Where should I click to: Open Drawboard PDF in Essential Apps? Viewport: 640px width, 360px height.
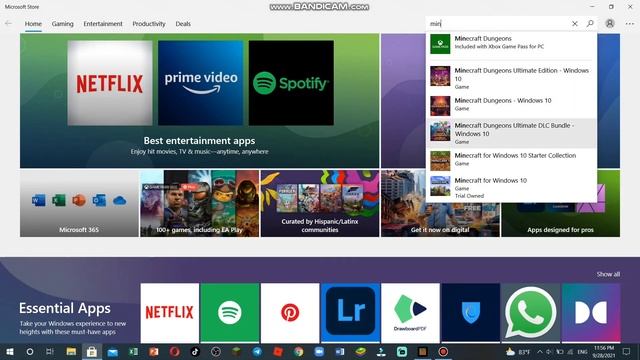(410, 313)
